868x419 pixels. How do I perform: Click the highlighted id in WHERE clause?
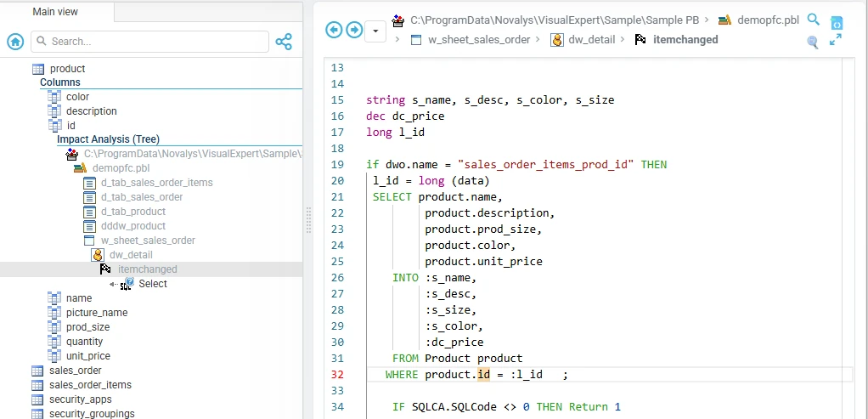pos(483,375)
